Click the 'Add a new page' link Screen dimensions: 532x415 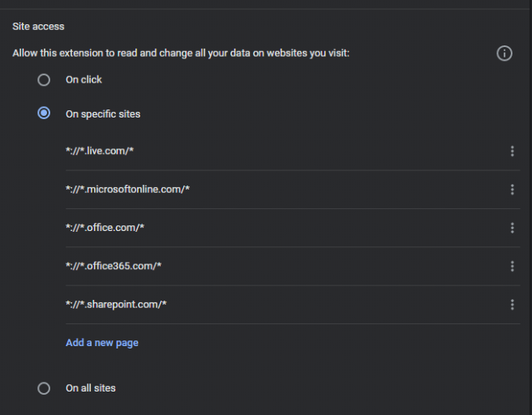[102, 343]
